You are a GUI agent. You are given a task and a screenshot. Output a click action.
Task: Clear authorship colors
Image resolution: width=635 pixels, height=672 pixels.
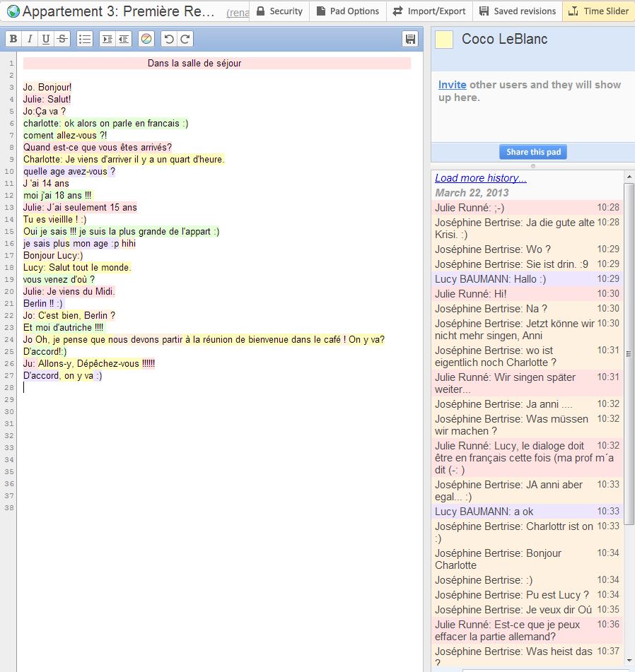tap(146, 40)
